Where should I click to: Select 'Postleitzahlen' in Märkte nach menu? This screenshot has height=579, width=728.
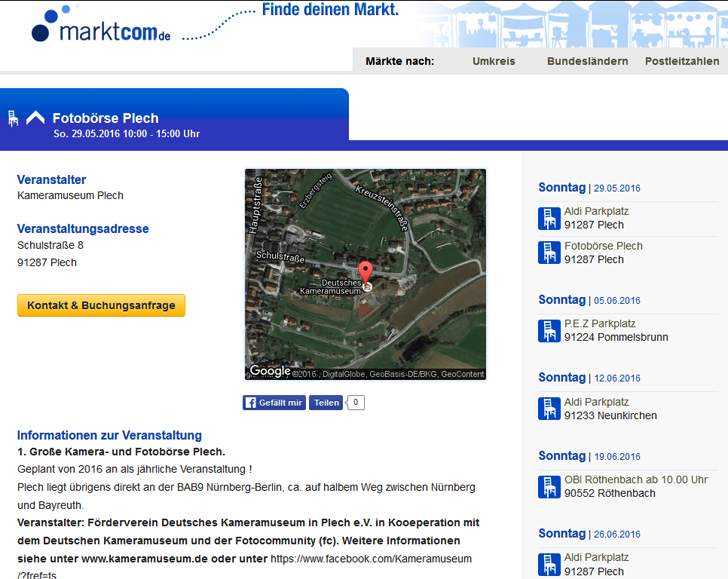point(682,61)
